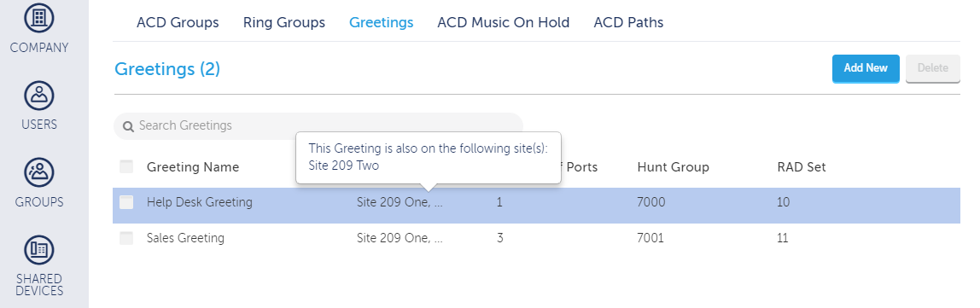Go to the Groups sidebar icon
Screen dimensions: 980x308
pos(39,172)
